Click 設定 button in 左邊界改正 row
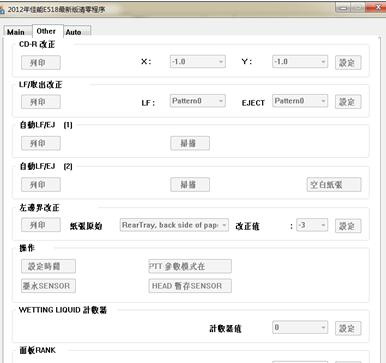The width and height of the screenshot is (386, 363). click(348, 226)
